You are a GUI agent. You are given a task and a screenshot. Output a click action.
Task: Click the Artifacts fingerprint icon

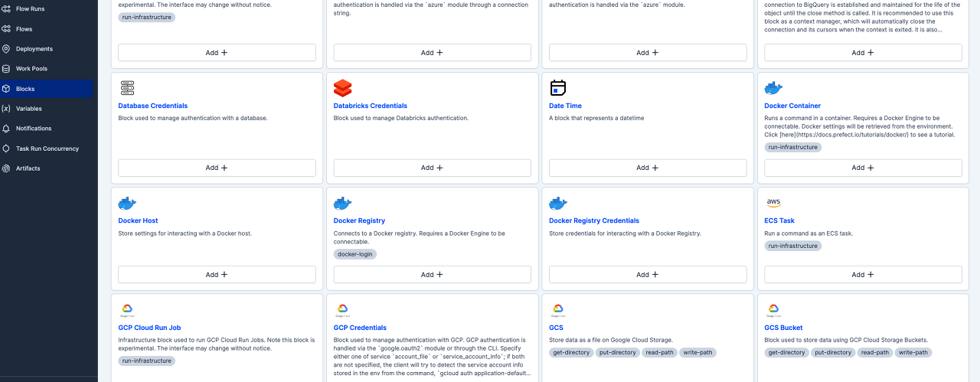coord(6,168)
